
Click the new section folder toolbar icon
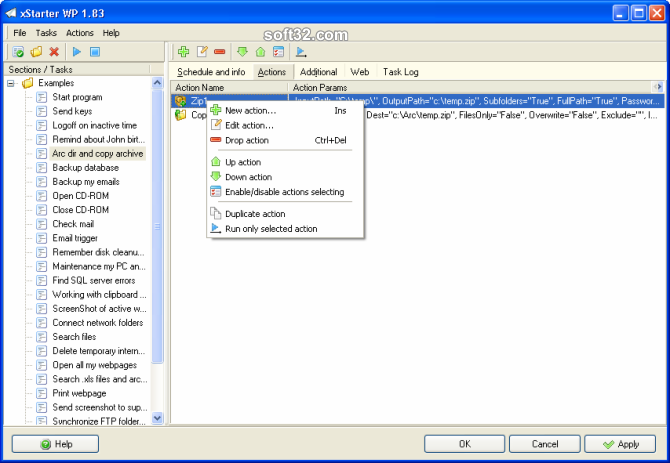[36, 52]
